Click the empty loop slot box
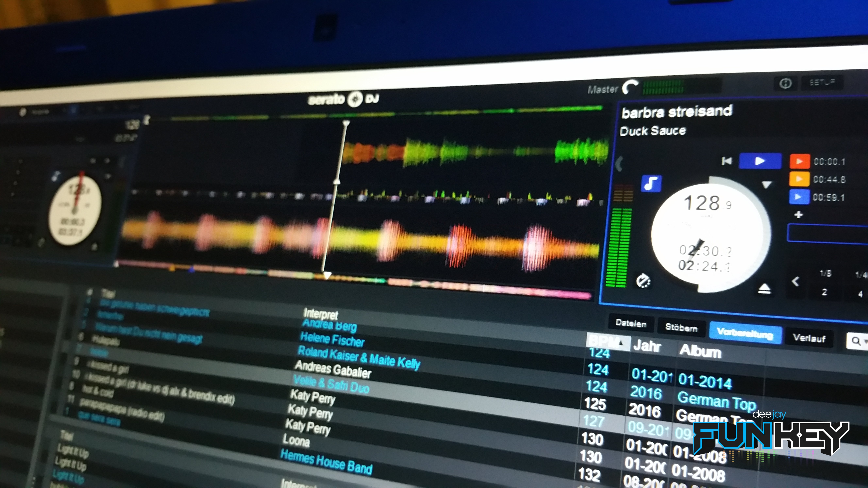Viewport: 868px width, 488px height. pos(828,233)
